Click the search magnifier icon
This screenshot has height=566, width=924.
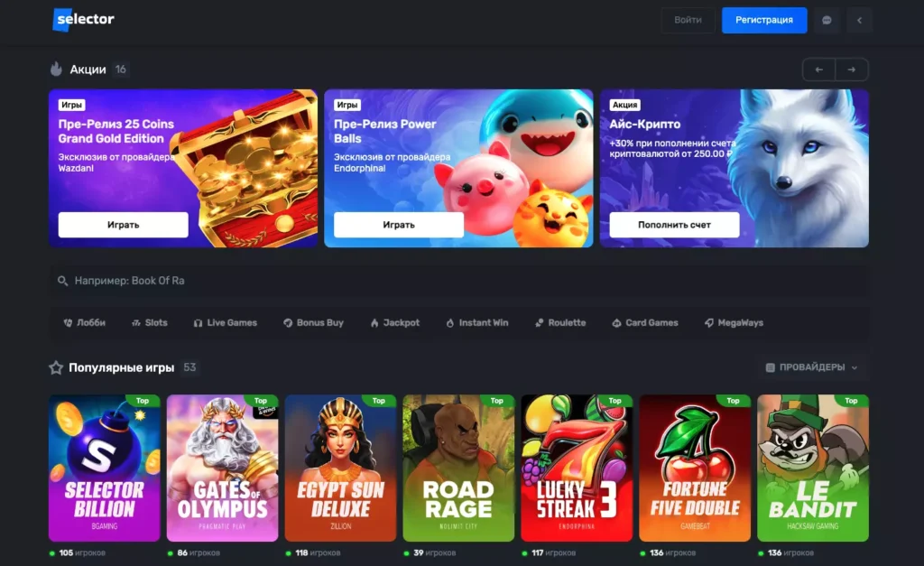click(62, 281)
